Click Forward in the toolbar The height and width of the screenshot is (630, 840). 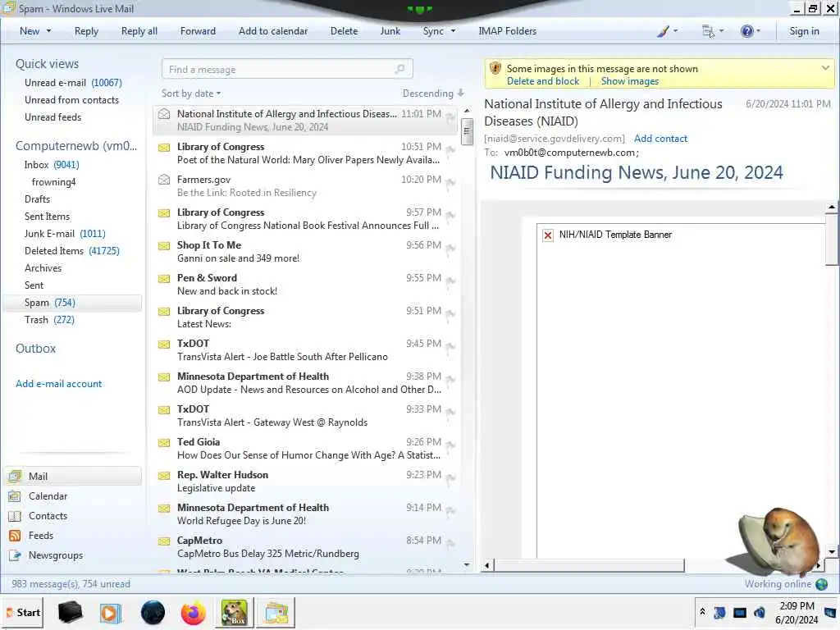tap(198, 32)
